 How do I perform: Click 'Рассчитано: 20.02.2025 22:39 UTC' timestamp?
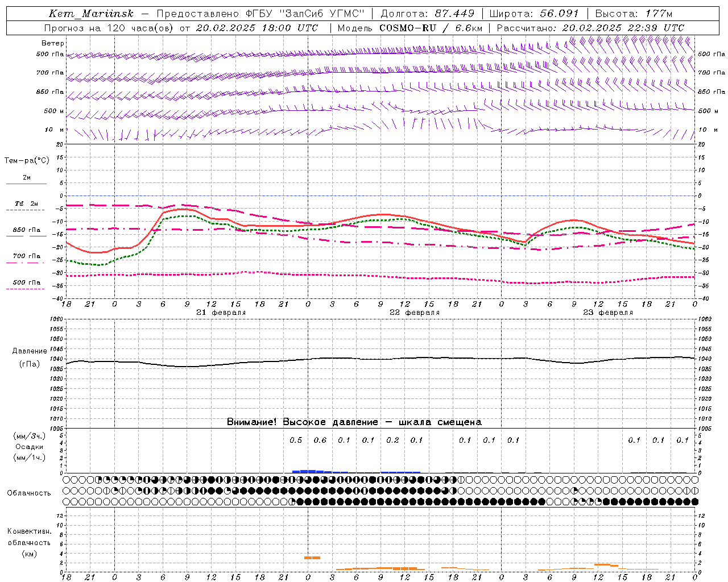[x=590, y=28]
